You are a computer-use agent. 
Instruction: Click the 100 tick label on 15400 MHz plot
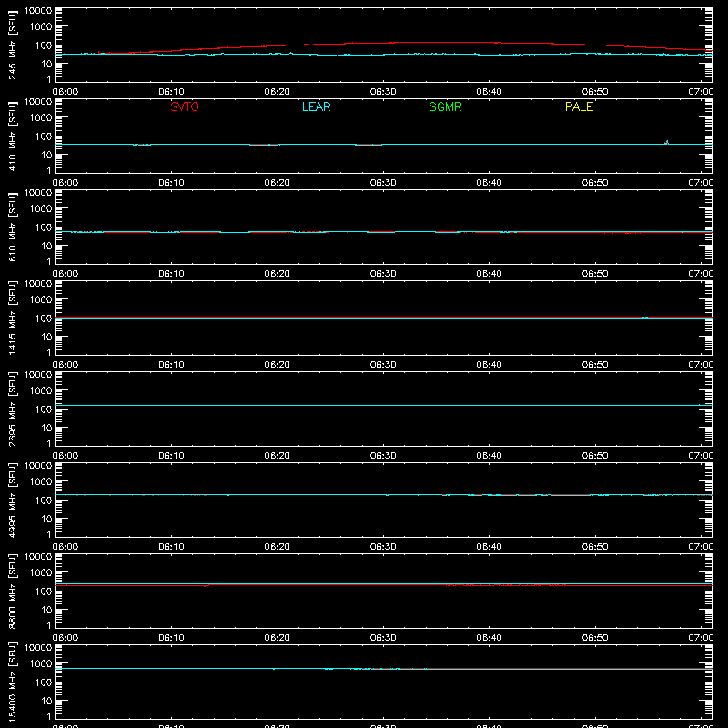(x=44, y=682)
